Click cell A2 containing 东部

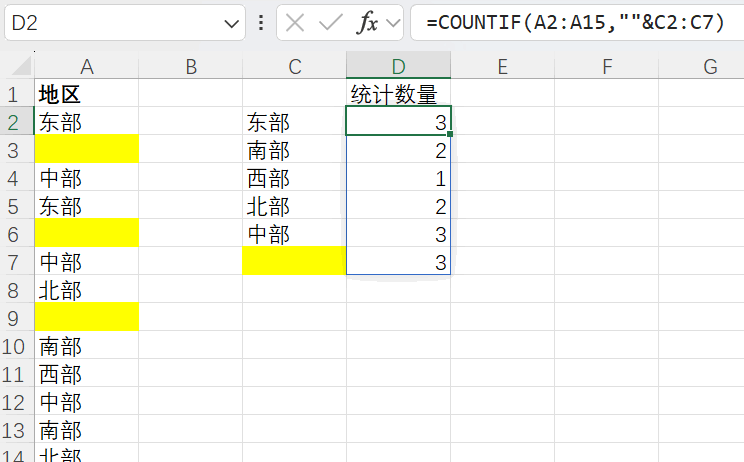tap(86, 123)
